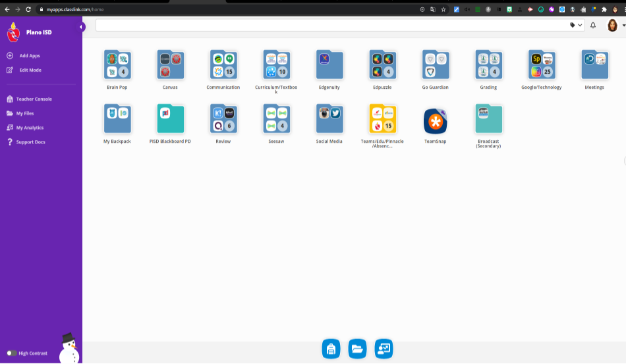Viewport: 626px width, 364px height.
Task: Collapse the purple sidebar with the arrow
Action: tap(81, 27)
